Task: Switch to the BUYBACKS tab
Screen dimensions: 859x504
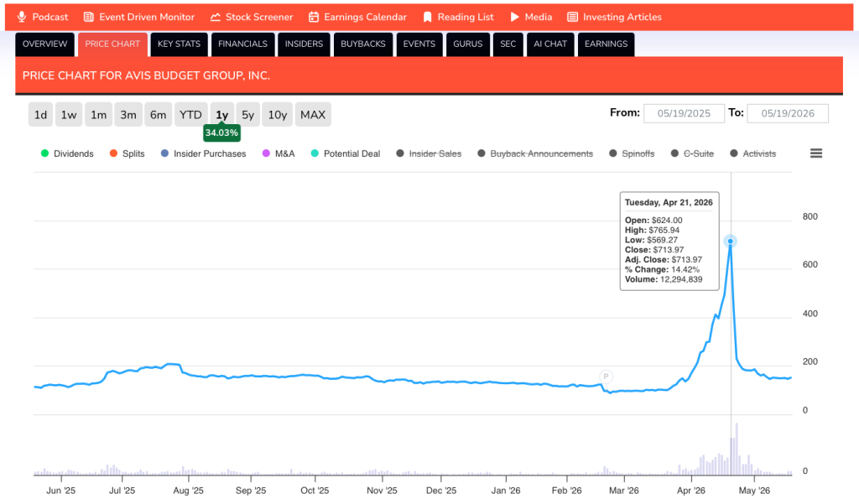Action: (x=363, y=44)
